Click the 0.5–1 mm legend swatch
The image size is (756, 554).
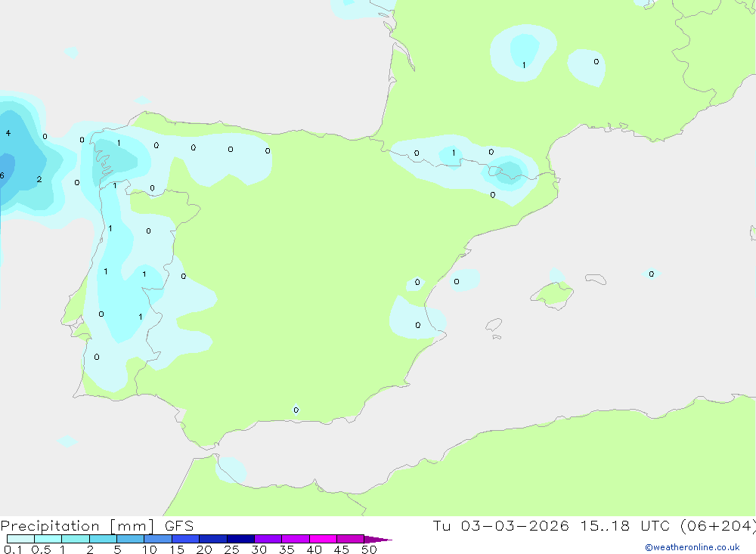48,539
